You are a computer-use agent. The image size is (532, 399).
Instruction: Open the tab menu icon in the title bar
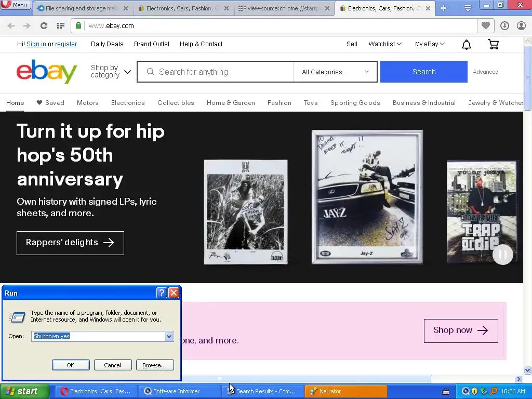[x=468, y=8]
